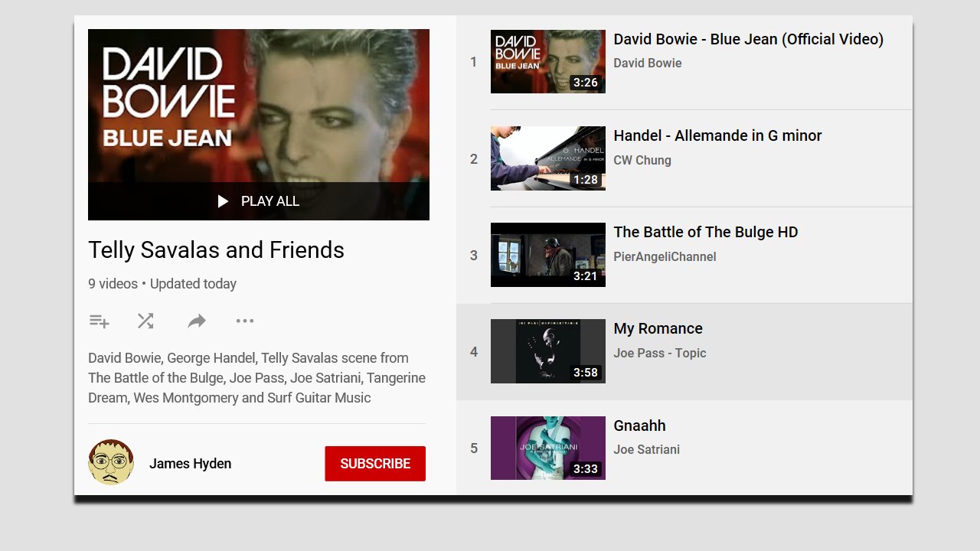Click the playlist description starting 'David Bowie, George Handel'
The width and height of the screenshot is (980, 551).
coord(257,378)
